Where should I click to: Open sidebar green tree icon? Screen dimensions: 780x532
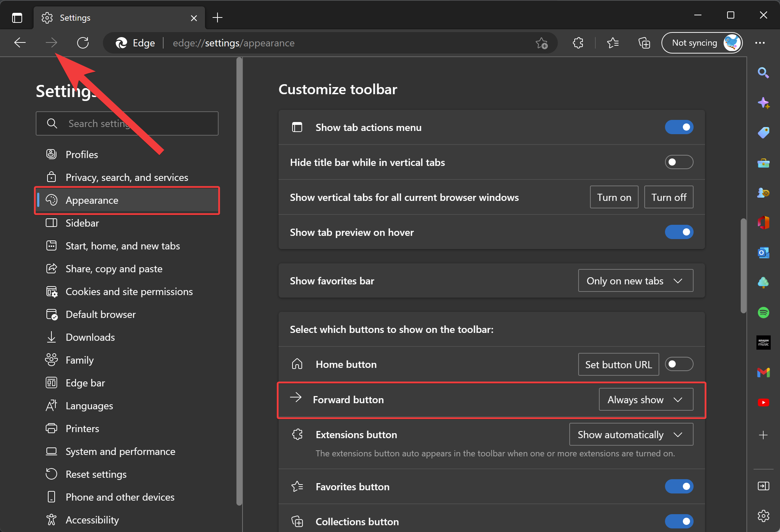[763, 283]
